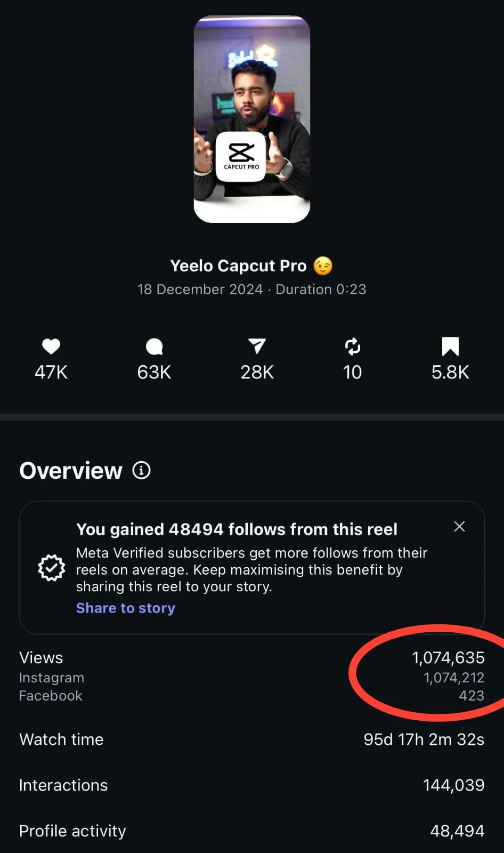Tap the comments bubble icon
504x853 pixels.
point(154,347)
